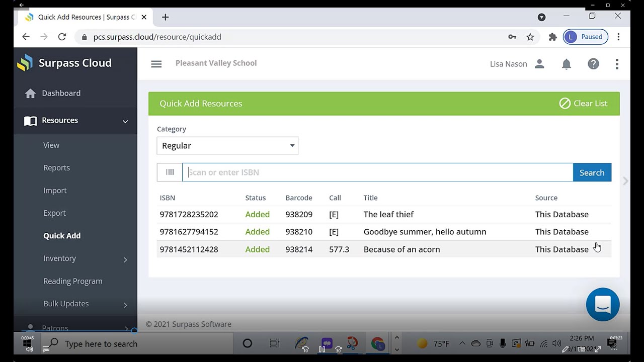This screenshot has height=362, width=644.
Task: Open the Bulk Updates menu item
Action: (x=66, y=304)
